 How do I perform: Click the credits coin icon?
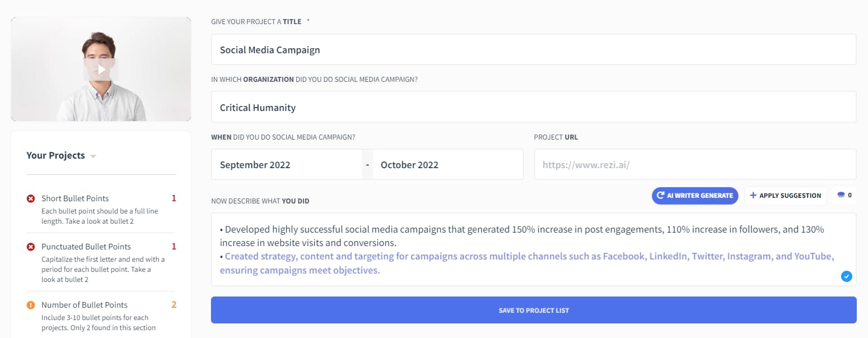pyautogui.click(x=840, y=195)
